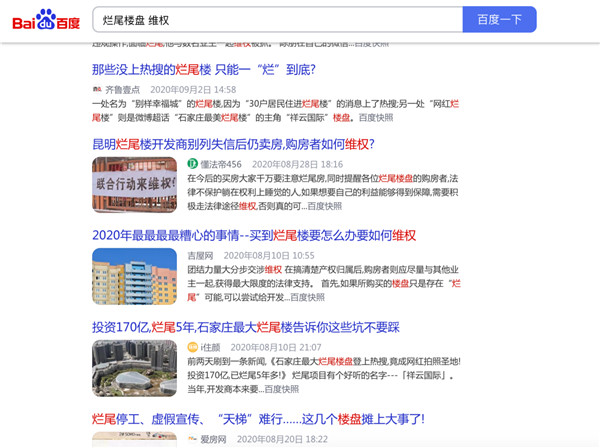Click the 懂法帝456 green avatar icon

click(192, 164)
